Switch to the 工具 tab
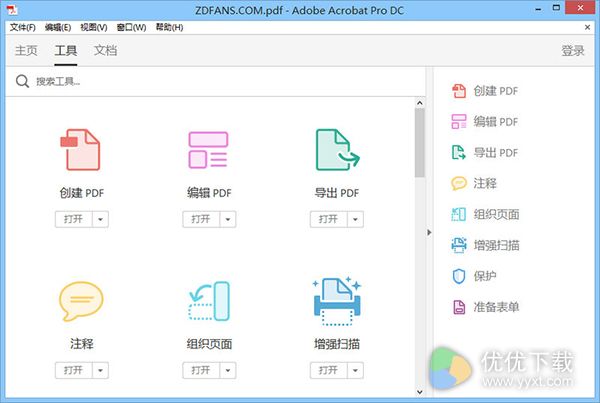 pos(66,51)
